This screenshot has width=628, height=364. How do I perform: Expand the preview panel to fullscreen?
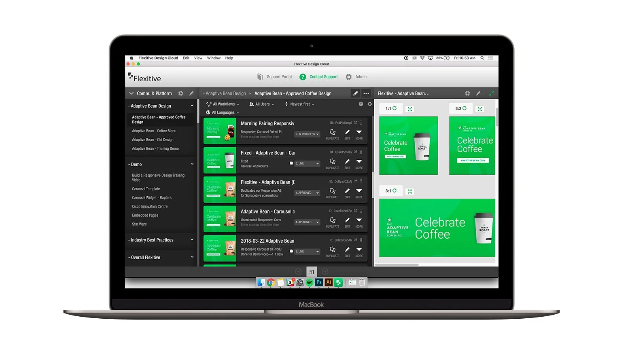click(x=492, y=93)
